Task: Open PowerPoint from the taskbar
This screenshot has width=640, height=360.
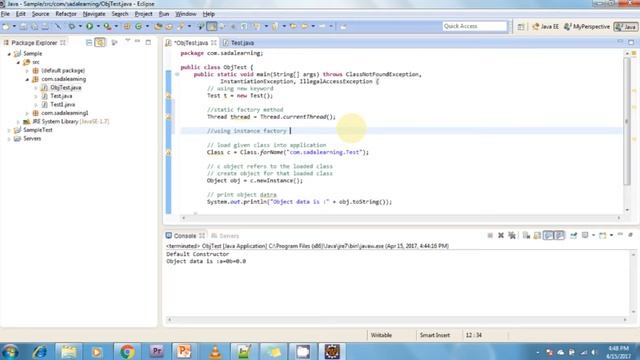Action: point(184,351)
